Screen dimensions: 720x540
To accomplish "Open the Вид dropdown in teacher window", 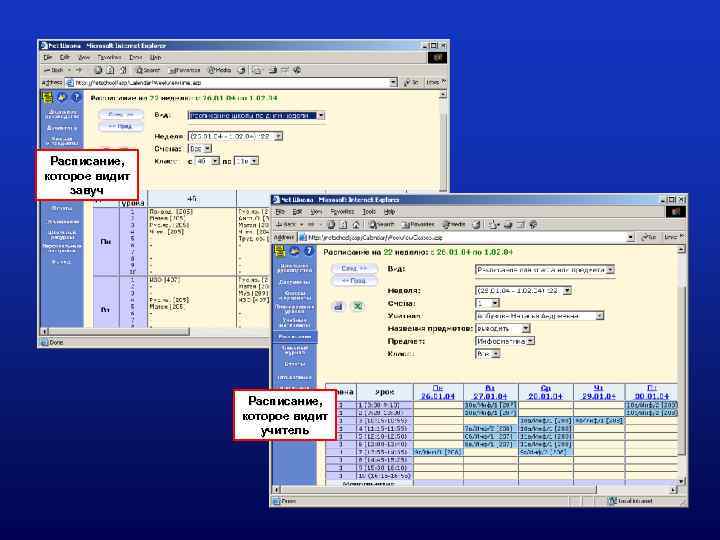I will [x=610, y=270].
